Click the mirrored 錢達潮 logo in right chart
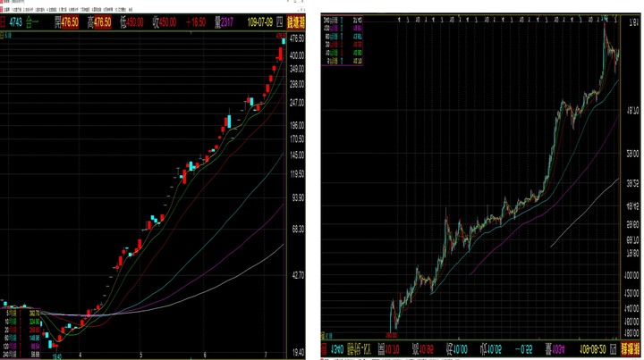644x360 pixels. (x=629, y=350)
